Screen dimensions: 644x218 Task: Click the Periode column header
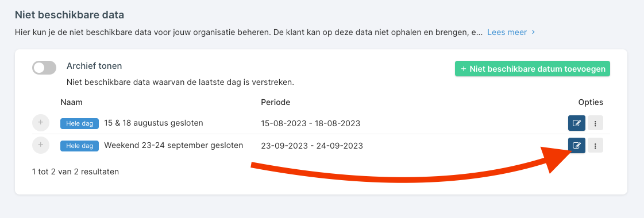click(x=276, y=102)
